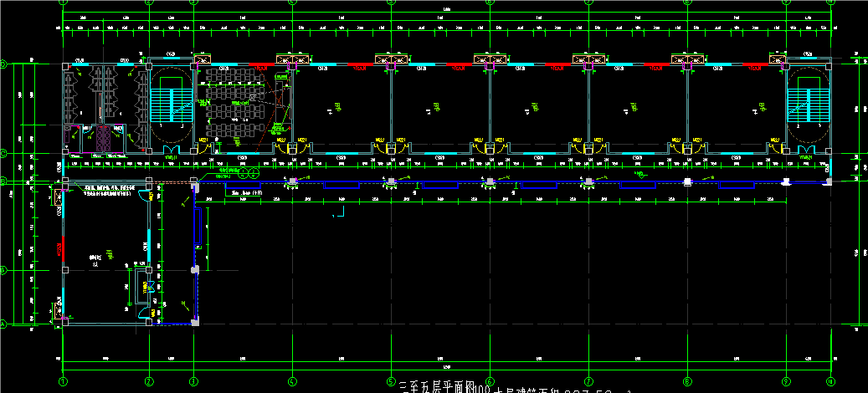Select the purple hatched partition in the washroom
868x393 pixels.
(103, 138)
